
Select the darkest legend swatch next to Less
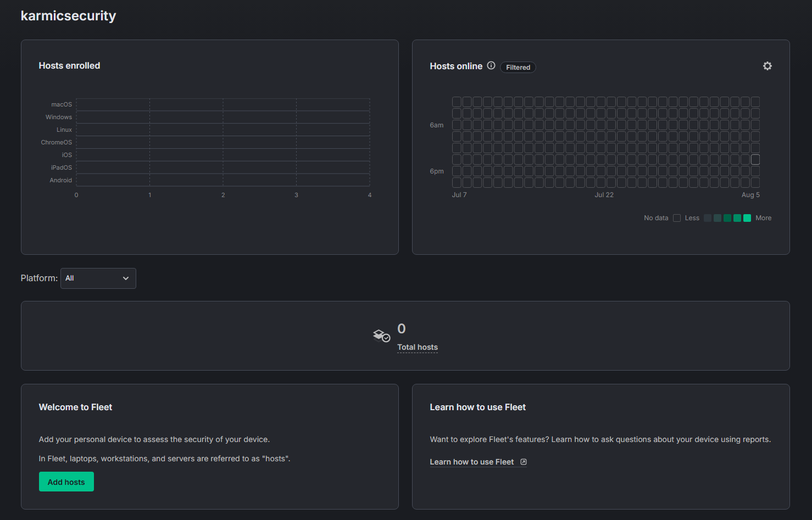pos(708,218)
